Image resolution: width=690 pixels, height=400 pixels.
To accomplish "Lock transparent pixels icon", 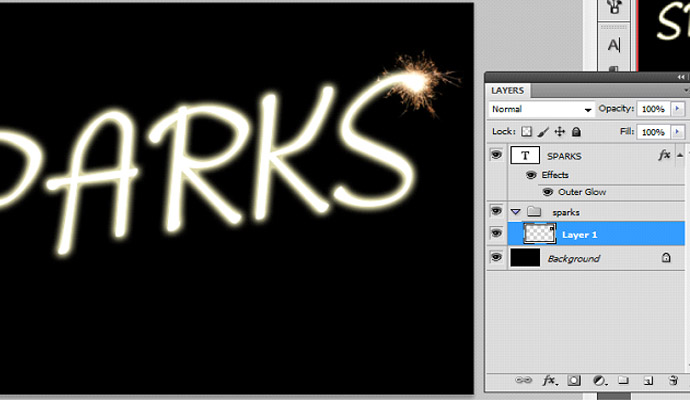I will tap(526, 132).
